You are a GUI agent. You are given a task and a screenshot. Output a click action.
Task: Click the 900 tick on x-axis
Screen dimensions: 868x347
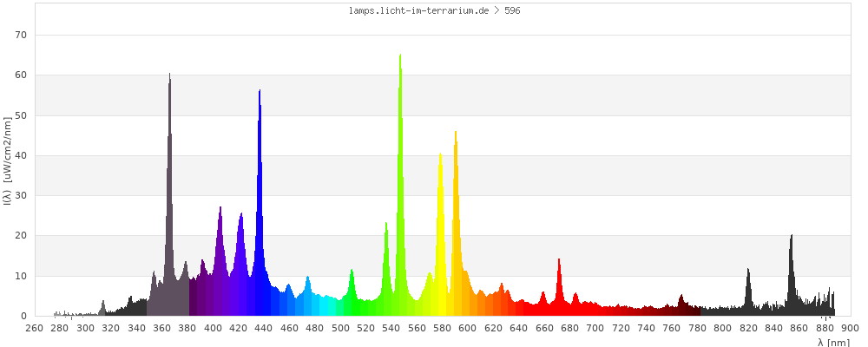tap(850, 328)
